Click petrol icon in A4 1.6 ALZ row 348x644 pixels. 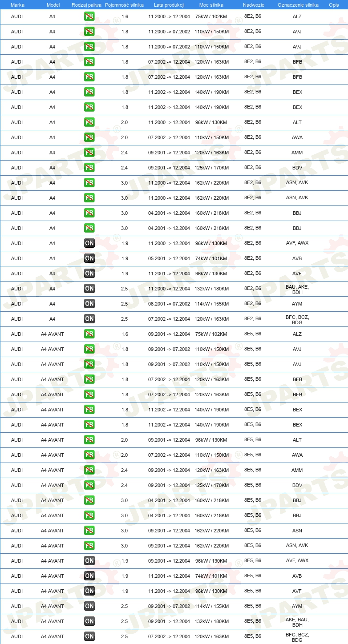[x=89, y=16]
